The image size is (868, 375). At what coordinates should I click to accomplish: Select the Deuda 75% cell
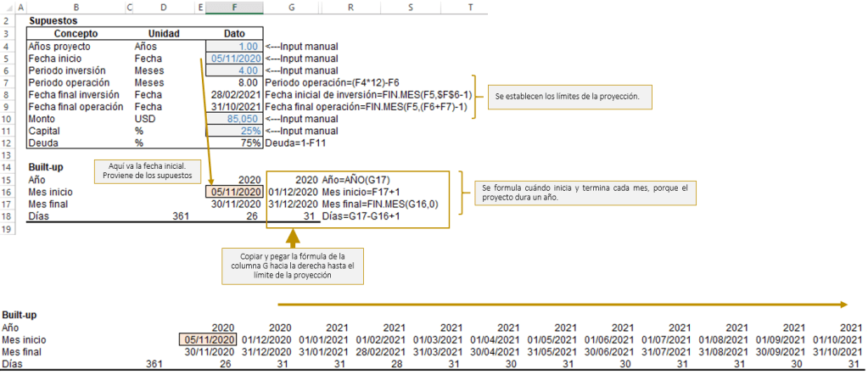tap(234, 144)
